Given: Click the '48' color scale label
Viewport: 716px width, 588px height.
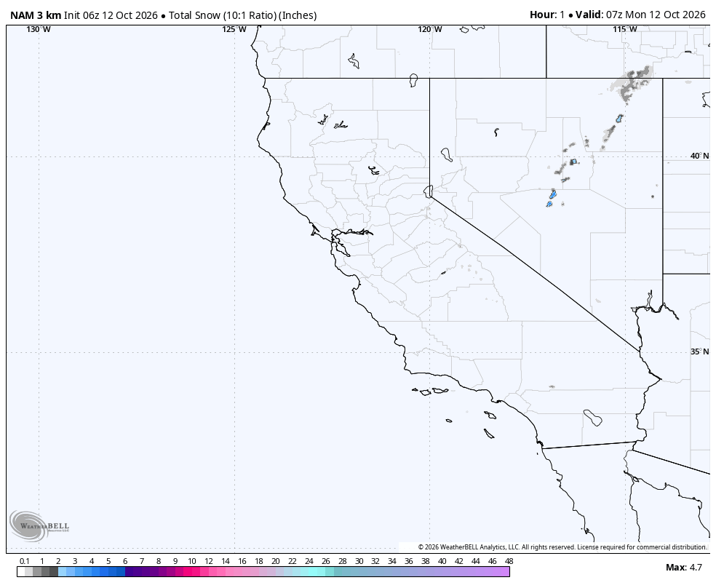Looking at the screenshot, I should (x=509, y=561).
